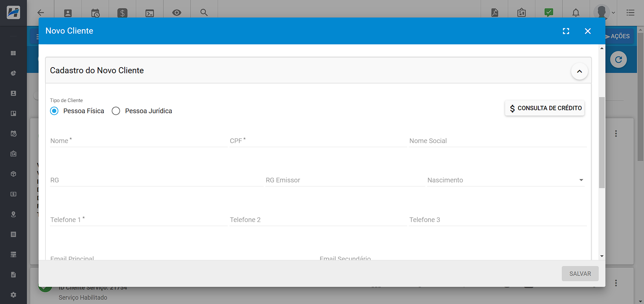Toggle fullscreen for Novo Cliente dialog
The height and width of the screenshot is (304, 644).
pyautogui.click(x=566, y=31)
